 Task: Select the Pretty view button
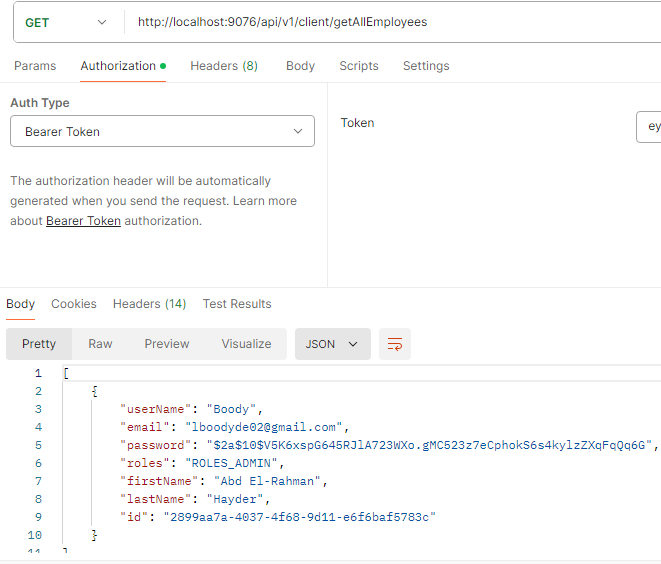pyautogui.click(x=39, y=344)
